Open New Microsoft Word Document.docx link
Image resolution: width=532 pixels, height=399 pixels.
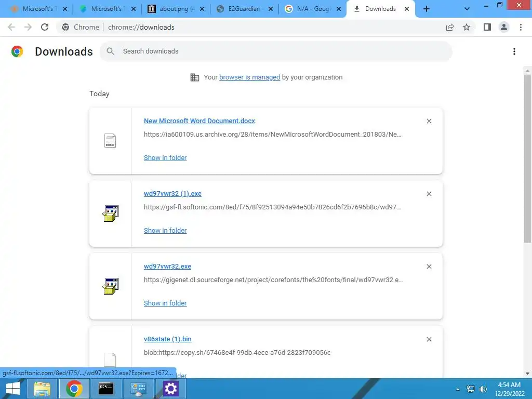[199, 121]
